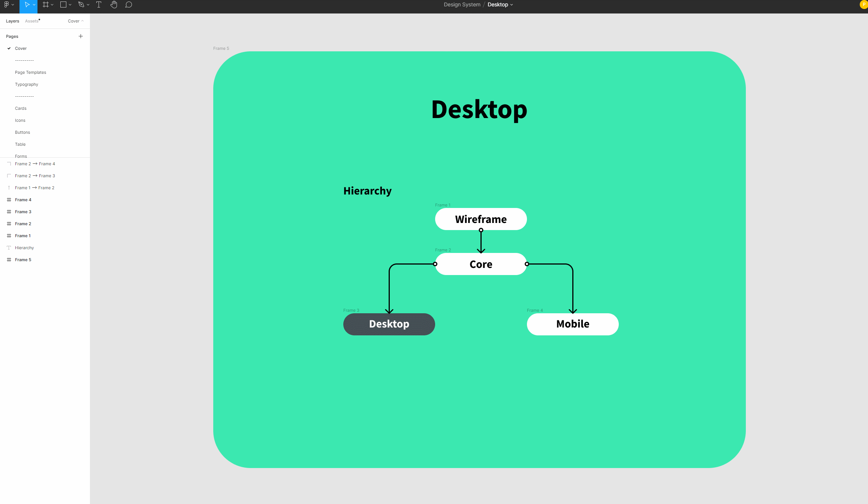
Task: Open the user avatar in the corner
Action: pos(864,4)
